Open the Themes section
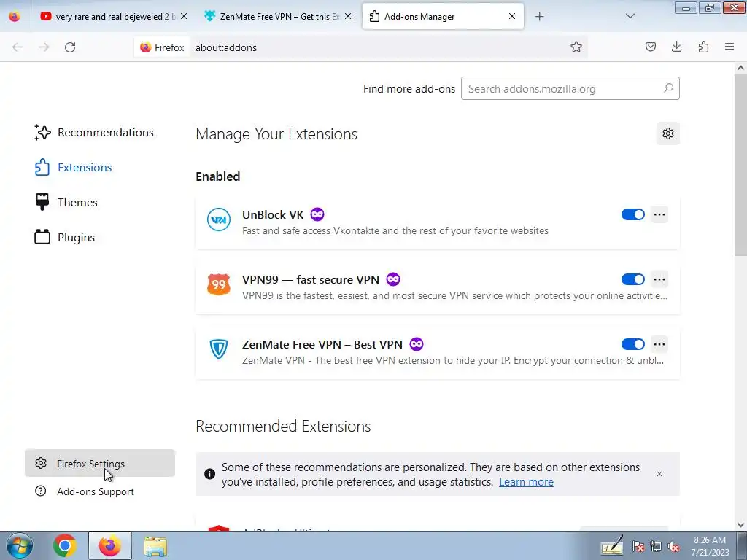 click(x=66, y=203)
